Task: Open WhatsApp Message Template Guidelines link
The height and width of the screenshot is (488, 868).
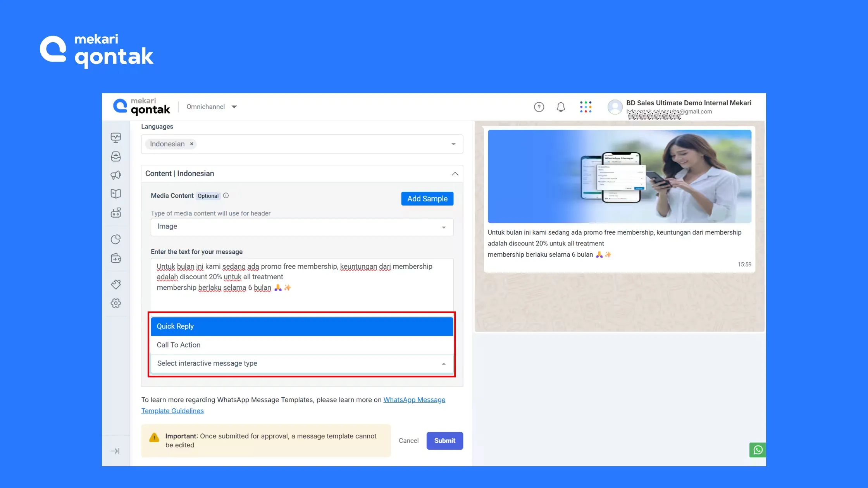Action: [414, 400]
